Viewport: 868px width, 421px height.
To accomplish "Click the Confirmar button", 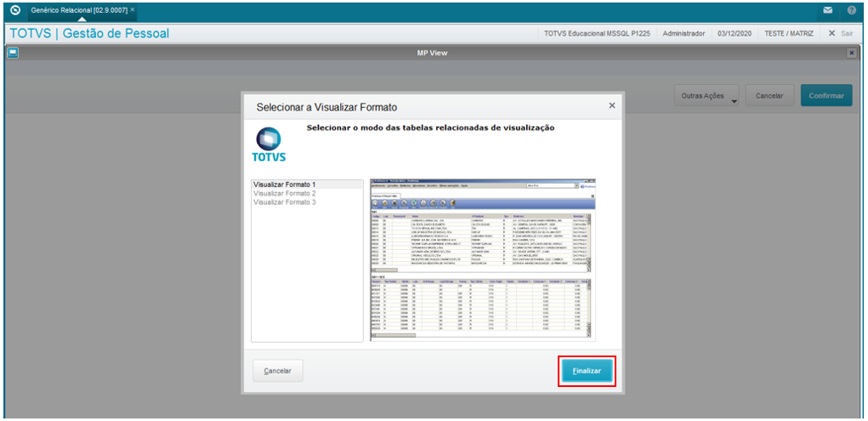I will (826, 96).
